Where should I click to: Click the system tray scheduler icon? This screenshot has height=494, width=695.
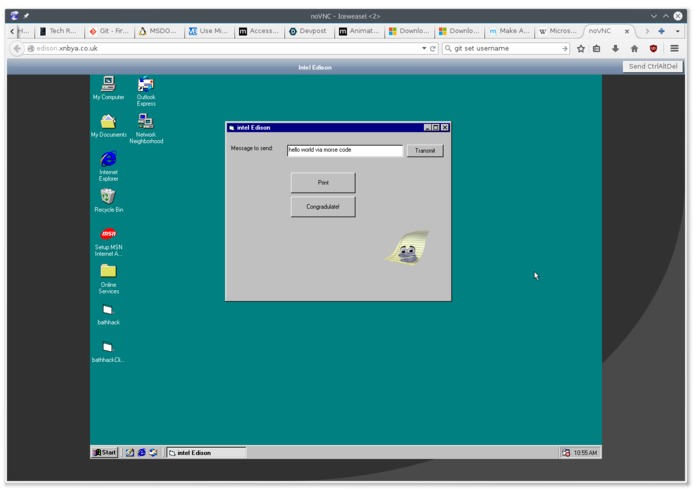566,452
